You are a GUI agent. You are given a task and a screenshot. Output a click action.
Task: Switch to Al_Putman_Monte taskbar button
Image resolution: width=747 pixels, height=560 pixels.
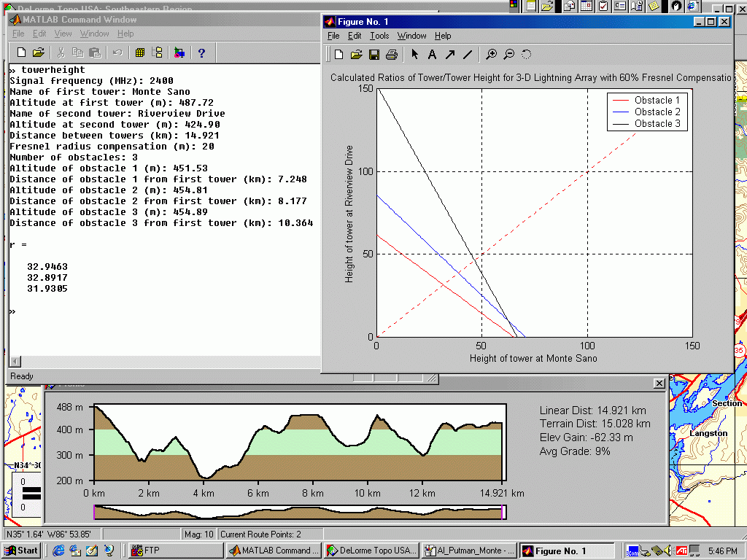click(469, 551)
